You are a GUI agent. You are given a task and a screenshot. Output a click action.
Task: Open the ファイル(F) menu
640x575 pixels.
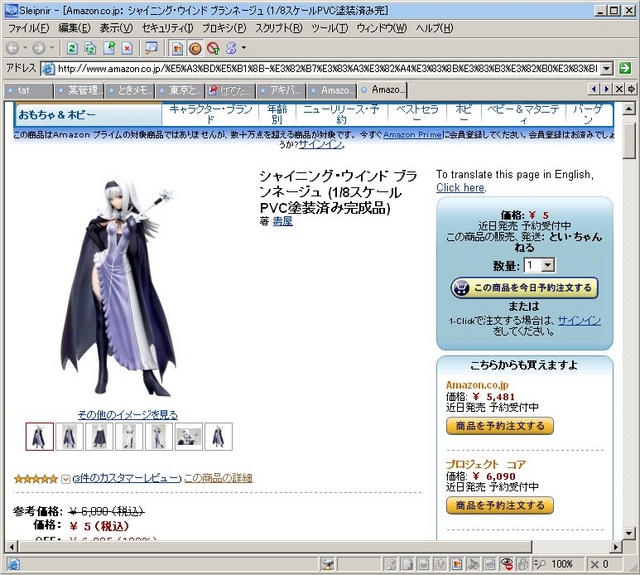(x=29, y=28)
